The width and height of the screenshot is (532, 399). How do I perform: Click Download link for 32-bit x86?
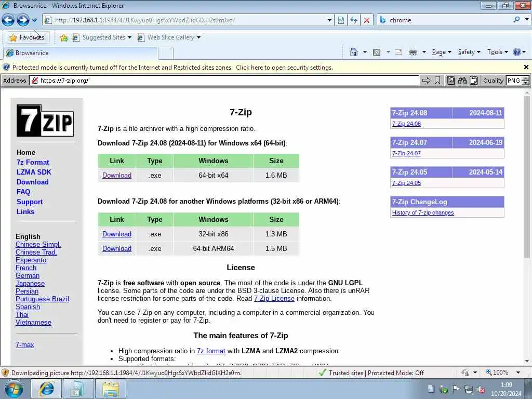tap(117, 234)
